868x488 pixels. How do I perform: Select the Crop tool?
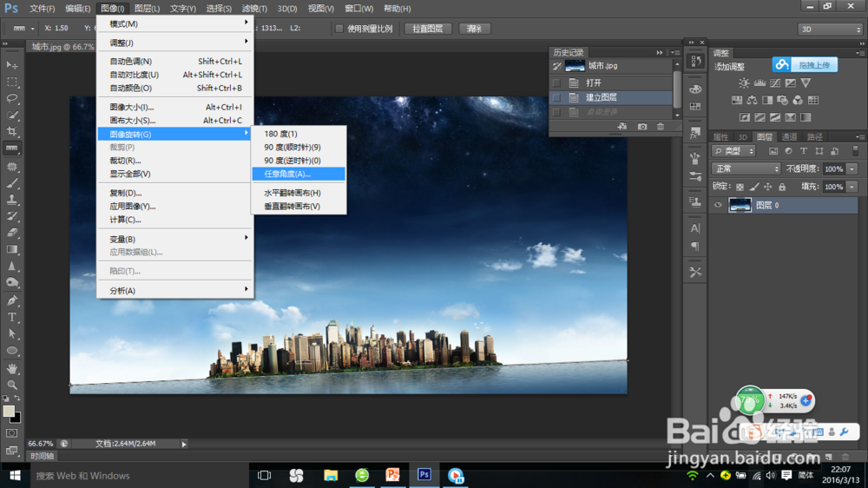click(11, 132)
